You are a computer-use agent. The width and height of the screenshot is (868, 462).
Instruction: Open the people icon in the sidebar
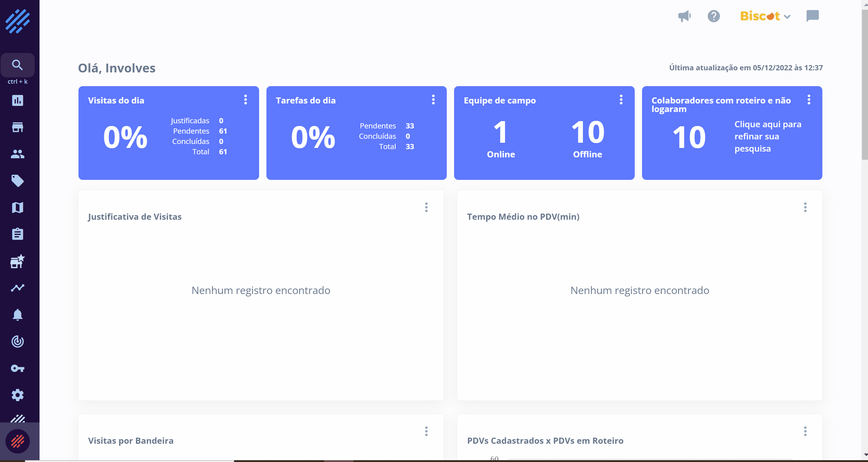coord(18,154)
